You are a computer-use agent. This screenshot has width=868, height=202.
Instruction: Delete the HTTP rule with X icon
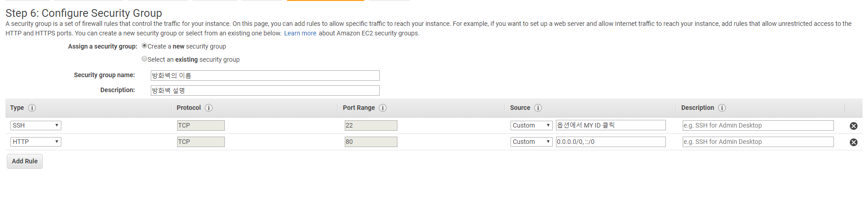853,143
